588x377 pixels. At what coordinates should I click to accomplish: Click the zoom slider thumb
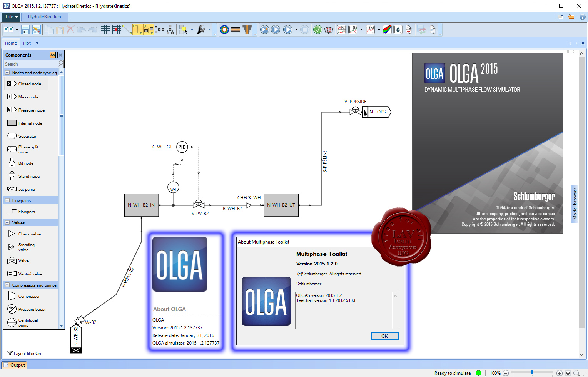coord(532,372)
